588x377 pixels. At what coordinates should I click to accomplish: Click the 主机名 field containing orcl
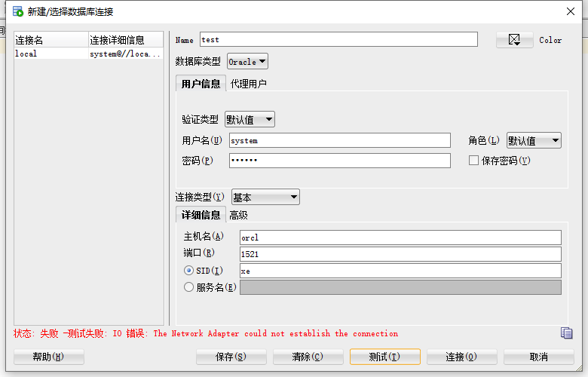(400, 238)
